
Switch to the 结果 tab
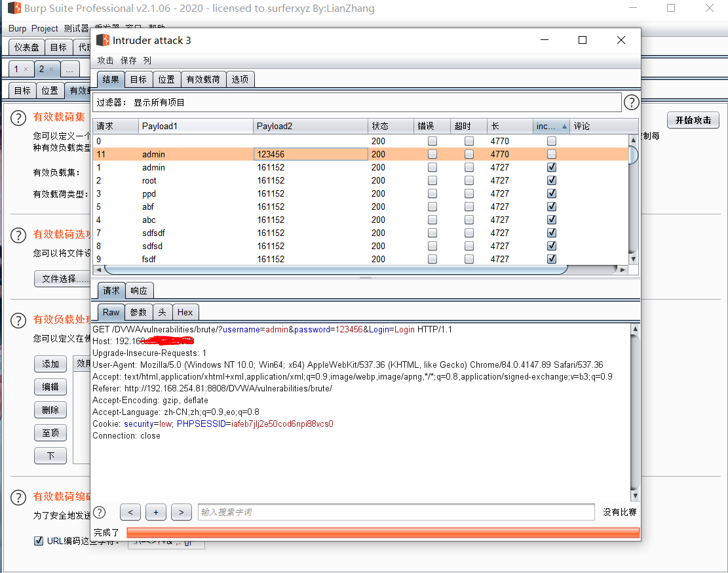(x=111, y=79)
